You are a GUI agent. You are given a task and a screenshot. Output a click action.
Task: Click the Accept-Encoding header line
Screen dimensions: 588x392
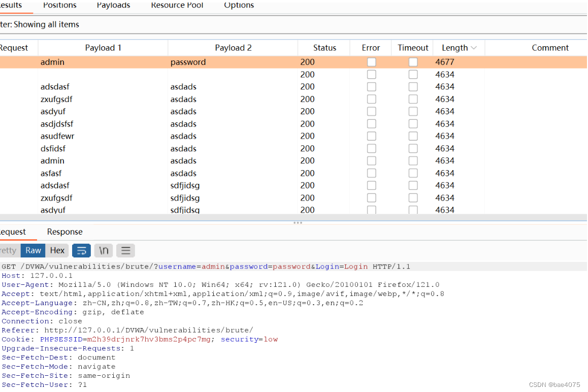[73, 312]
